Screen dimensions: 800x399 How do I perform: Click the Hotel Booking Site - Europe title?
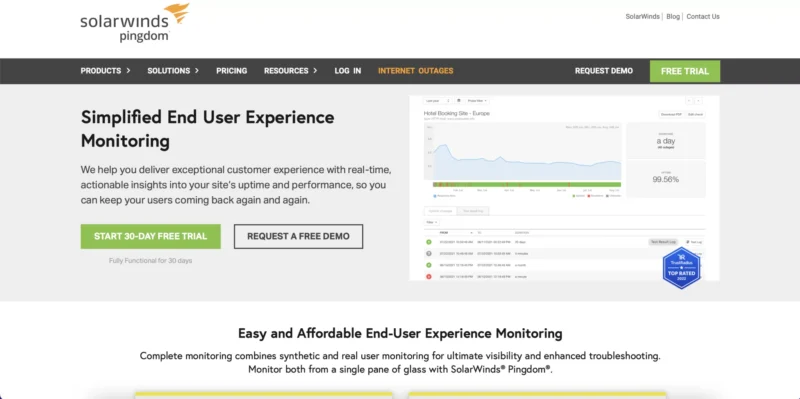coord(457,113)
